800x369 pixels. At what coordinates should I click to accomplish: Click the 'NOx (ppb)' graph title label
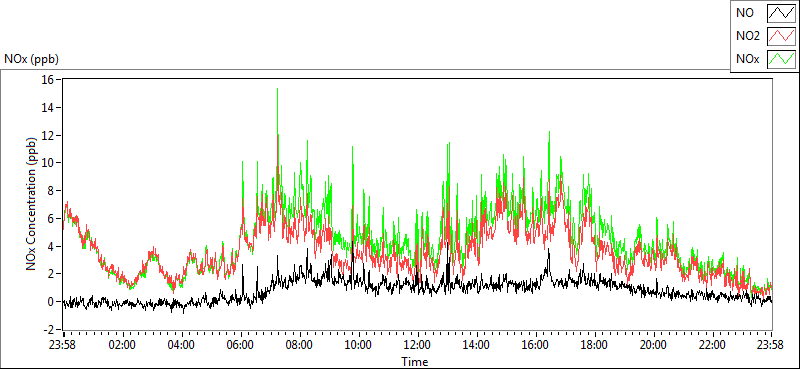(x=31, y=59)
